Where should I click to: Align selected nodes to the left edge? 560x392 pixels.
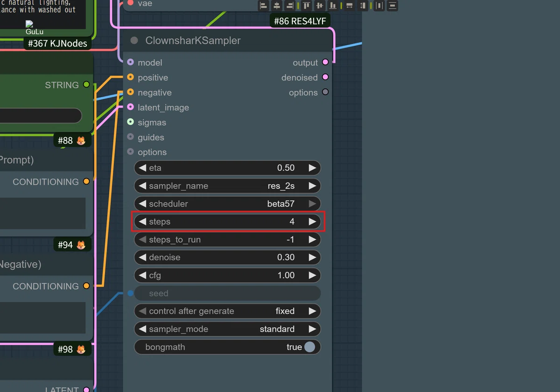pos(264,6)
